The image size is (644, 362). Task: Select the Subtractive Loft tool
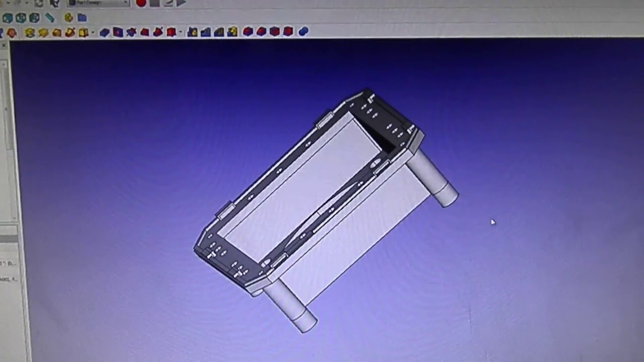(144, 33)
